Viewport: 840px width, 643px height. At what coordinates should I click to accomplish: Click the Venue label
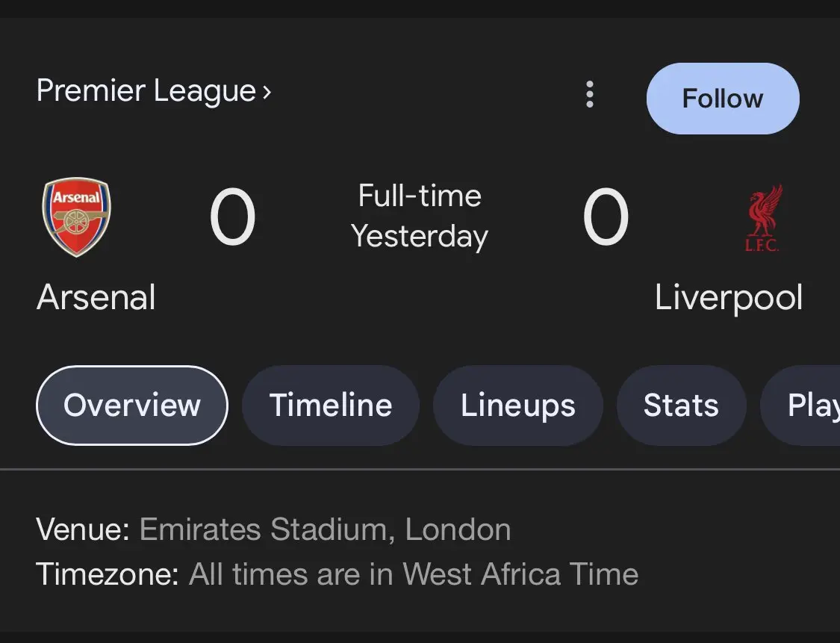tap(83, 529)
